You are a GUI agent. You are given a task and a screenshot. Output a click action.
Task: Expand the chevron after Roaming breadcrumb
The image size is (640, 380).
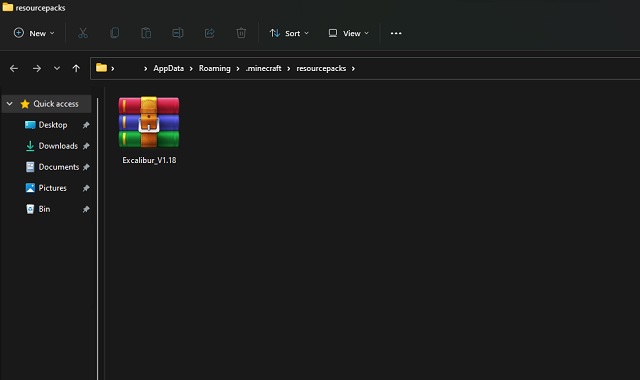pos(238,69)
